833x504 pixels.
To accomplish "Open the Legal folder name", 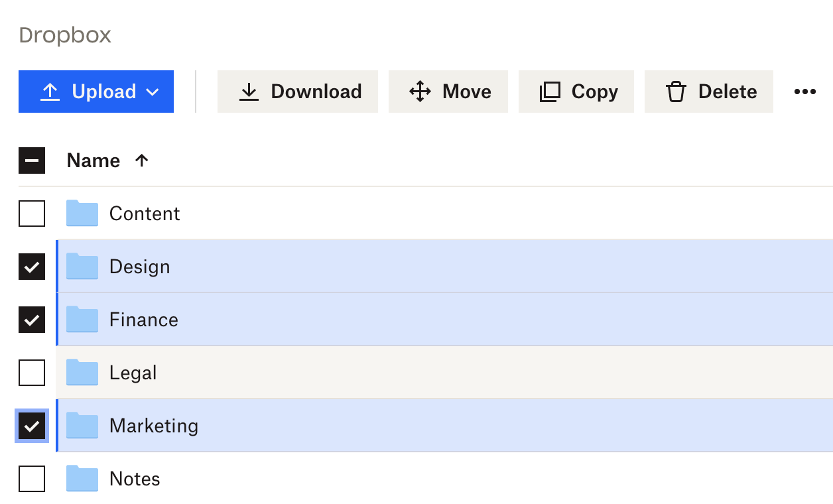I will point(133,373).
